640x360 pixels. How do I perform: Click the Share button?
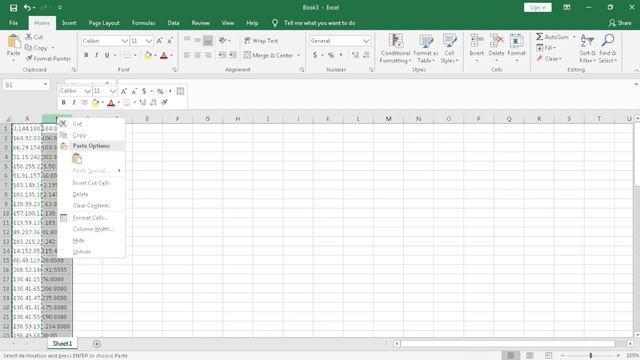tap(620, 23)
